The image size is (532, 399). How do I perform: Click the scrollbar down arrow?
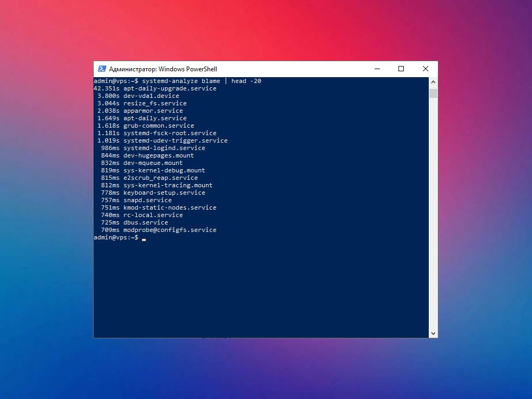pyautogui.click(x=433, y=334)
